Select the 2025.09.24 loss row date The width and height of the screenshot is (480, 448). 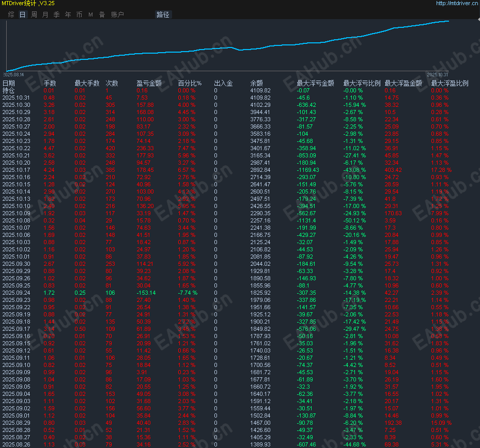pos(16,293)
